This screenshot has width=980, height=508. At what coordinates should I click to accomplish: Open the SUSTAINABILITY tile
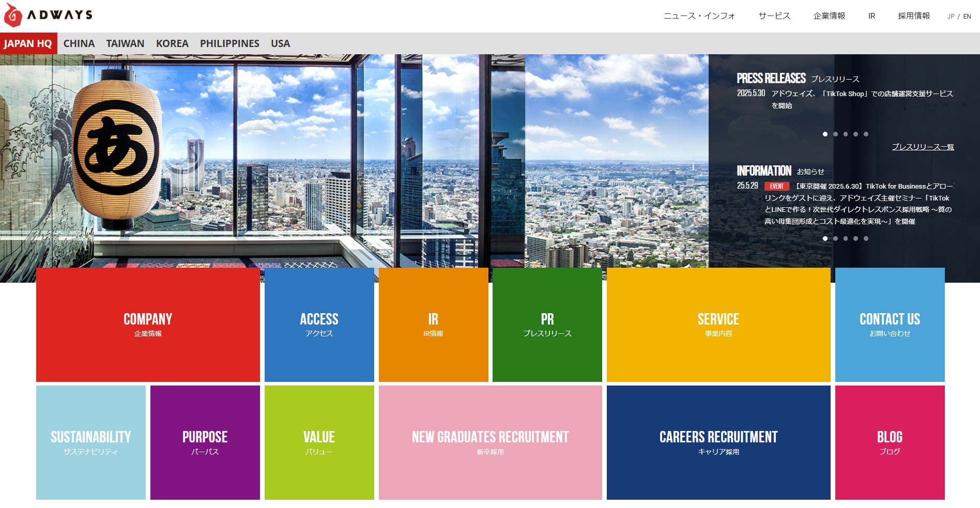[91, 442]
